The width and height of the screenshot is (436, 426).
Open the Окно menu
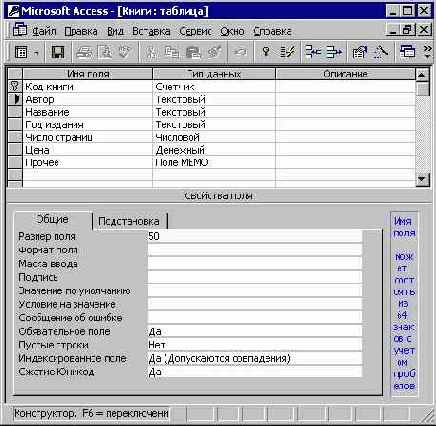click(232, 31)
